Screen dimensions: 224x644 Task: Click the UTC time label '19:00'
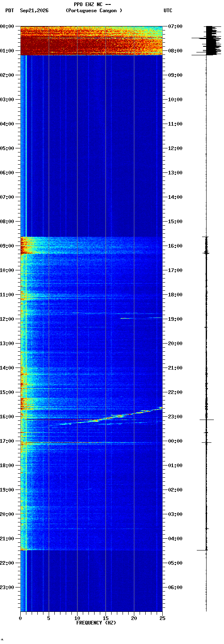[175, 319]
